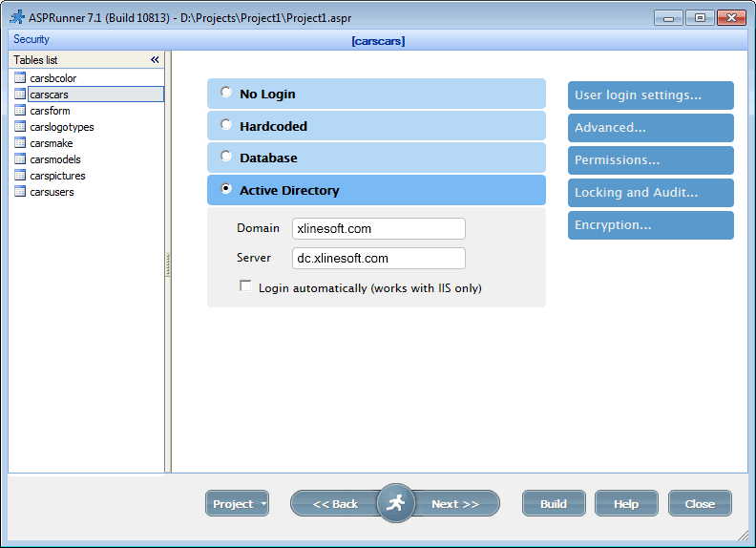Click the splitter handle beside the tables list
This screenshot has width=756, height=548.
tap(168, 264)
